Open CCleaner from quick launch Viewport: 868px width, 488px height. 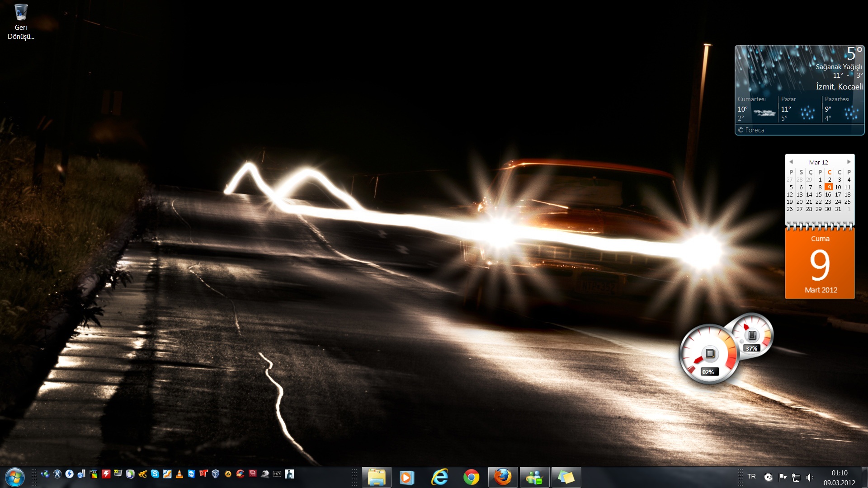point(240,474)
